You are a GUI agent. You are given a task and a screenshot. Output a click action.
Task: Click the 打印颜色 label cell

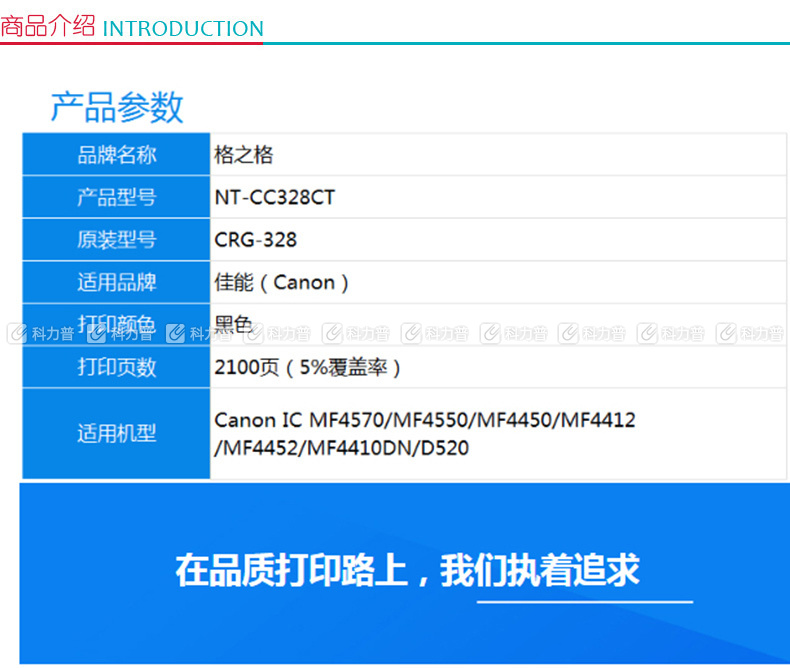coord(117,325)
